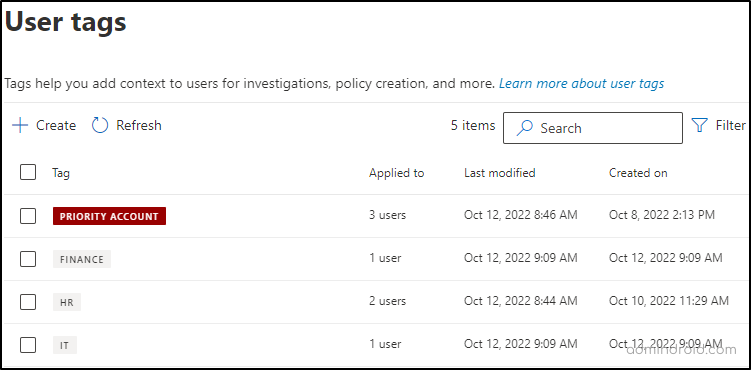This screenshot has height=370, width=751.
Task: Click the circular Refresh arrow icon
Action: pyautogui.click(x=100, y=126)
